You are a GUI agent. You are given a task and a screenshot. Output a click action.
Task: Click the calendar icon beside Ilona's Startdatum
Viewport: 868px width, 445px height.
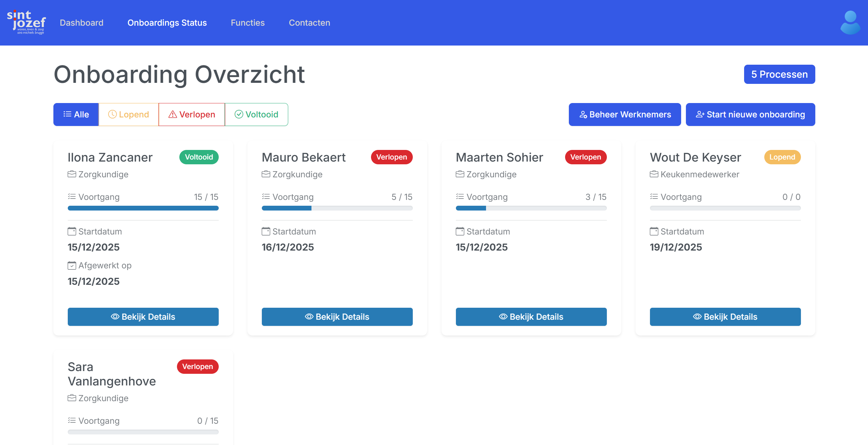72,231
